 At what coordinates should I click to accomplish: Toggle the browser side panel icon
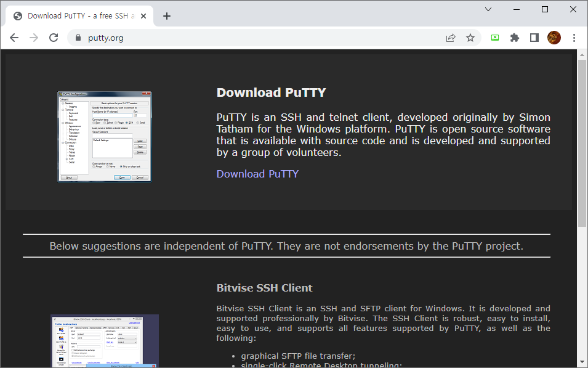click(x=534, y=38)
